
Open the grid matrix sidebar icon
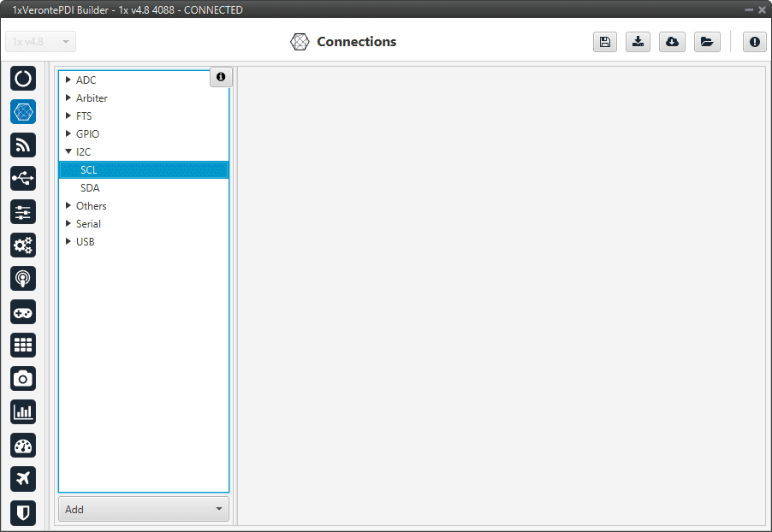coord(23,345)
